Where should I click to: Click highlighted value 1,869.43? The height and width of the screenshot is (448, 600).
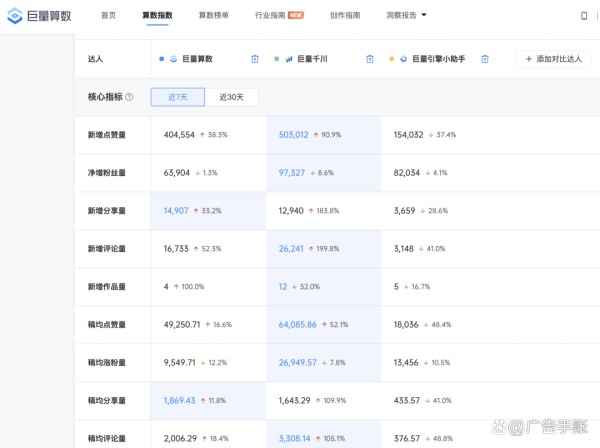pyautogui.click(x=179, y=401)
